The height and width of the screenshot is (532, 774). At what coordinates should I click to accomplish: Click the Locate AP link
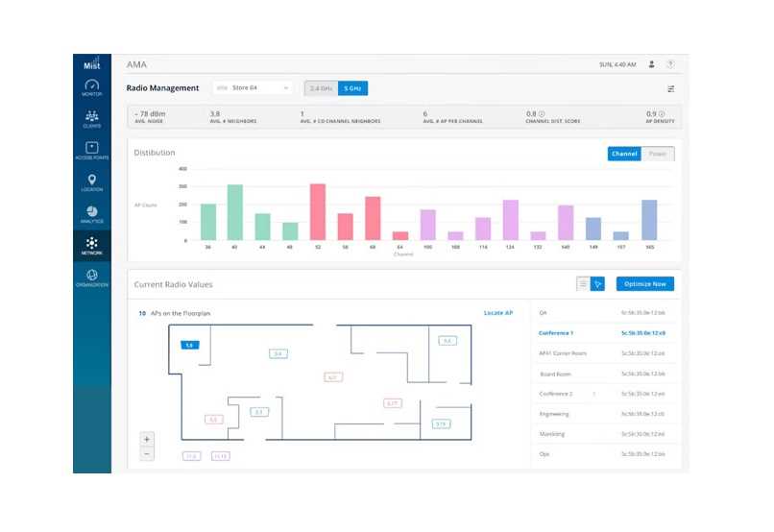(497, 313)
